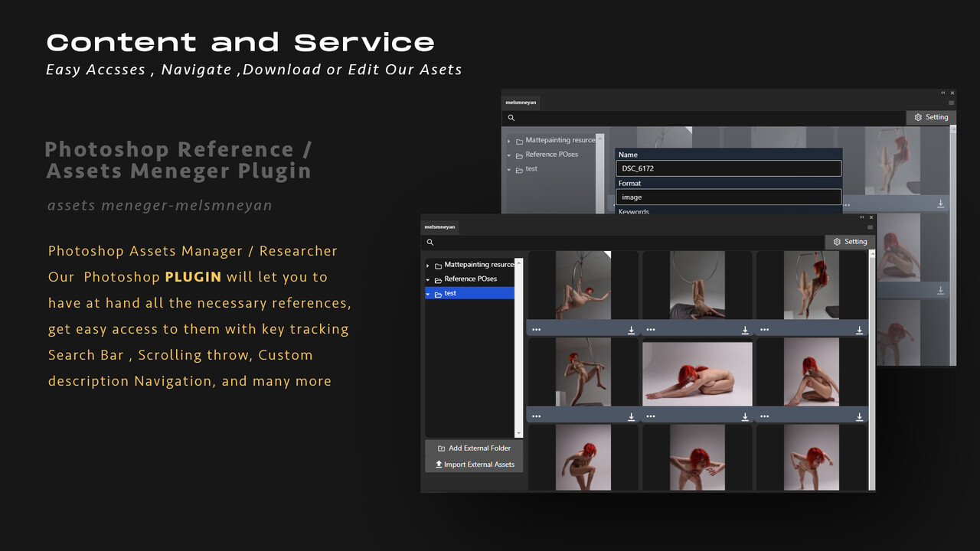Collapse the back panel using double-arrow icon
This screenshot has width=980, height=551.
tap(943, 93)
